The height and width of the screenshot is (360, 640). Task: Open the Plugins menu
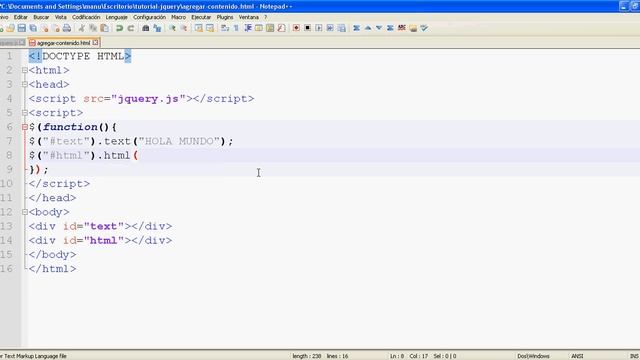(x=224, y=17)
